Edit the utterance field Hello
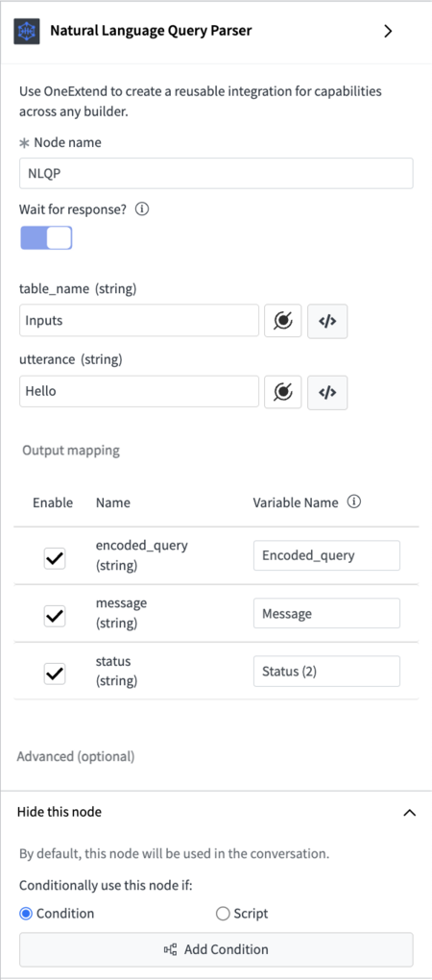Viewport: 432px width, 980px height. pyautogui.click(x=139, y=391)
